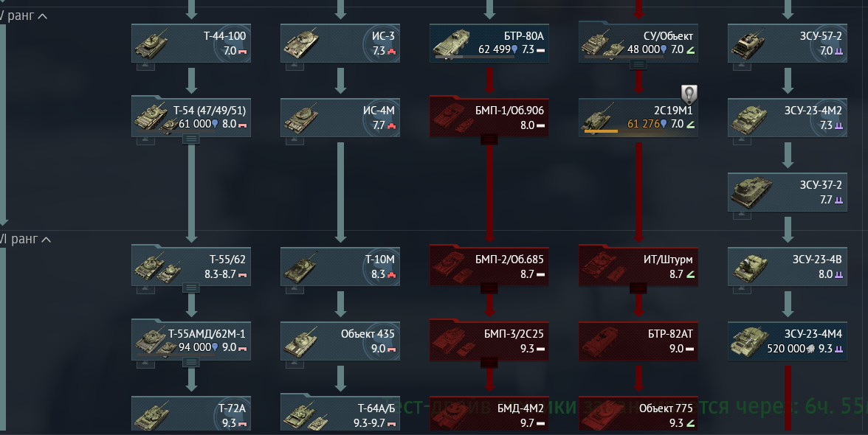The image size is (868, 435).
Task: Select the Т-72А tank card
Action: point(191,414)
